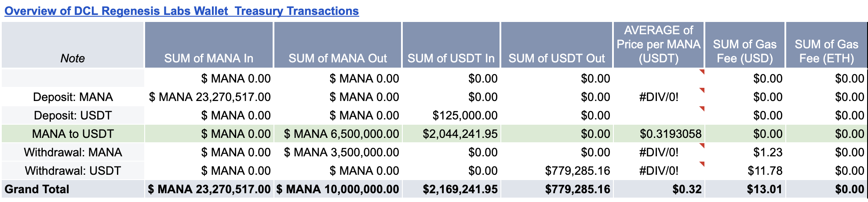Click the AVERAGE of Price per MANA header
868x202 pixels.
(658, 44)
